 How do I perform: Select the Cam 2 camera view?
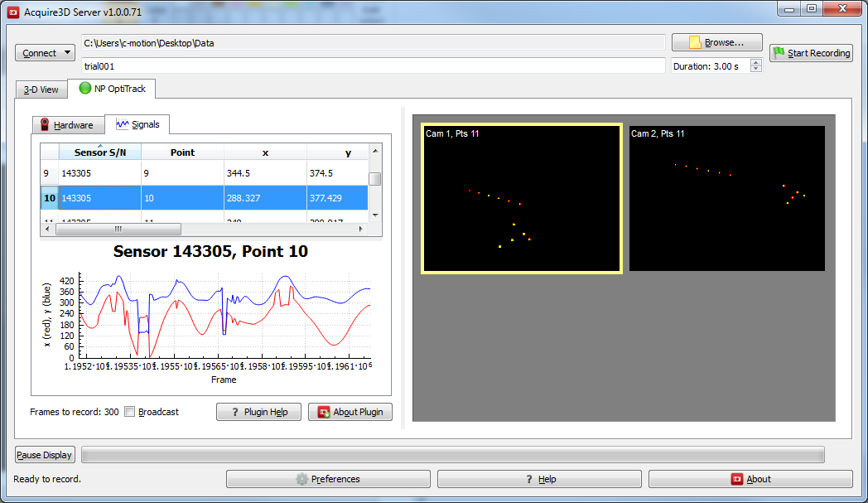(x=727, y=198)
